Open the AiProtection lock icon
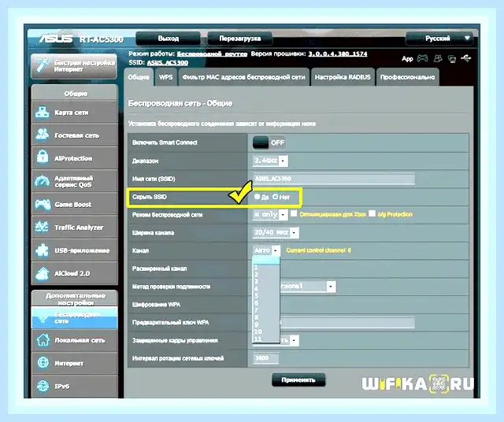 click(43, 157)
